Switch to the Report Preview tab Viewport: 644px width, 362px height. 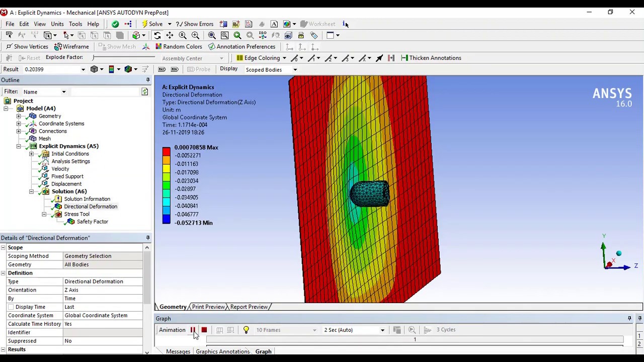[249, 307]
